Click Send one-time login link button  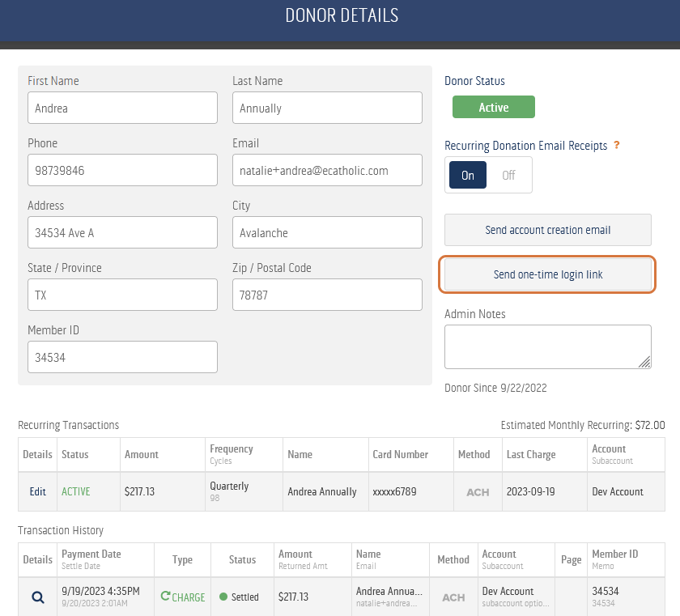click(x=548, y=274)
